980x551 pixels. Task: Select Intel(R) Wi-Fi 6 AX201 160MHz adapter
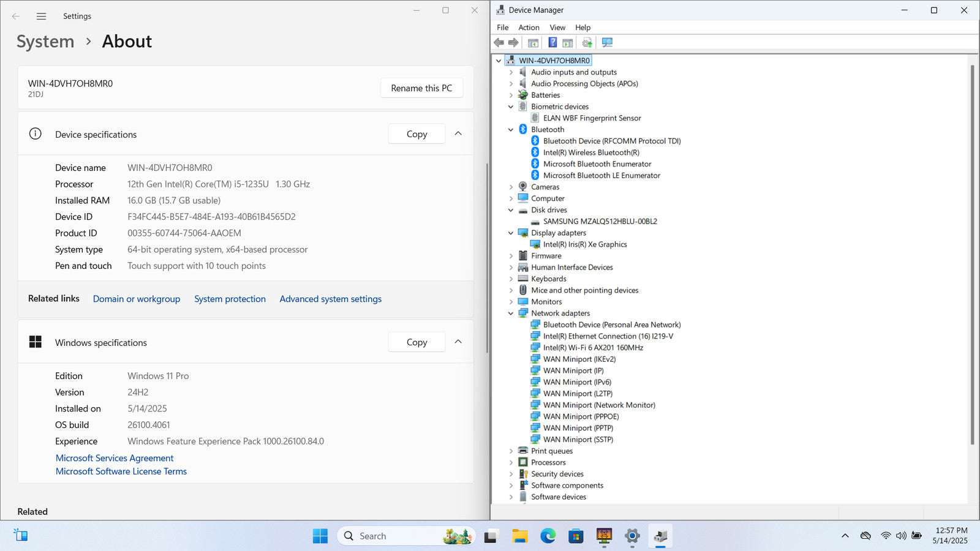coord(593,348)
